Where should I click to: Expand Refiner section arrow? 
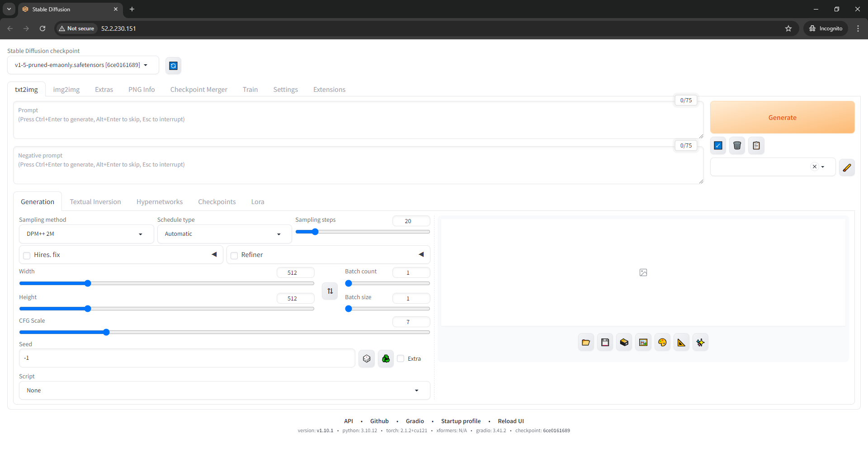coord(421,254)
